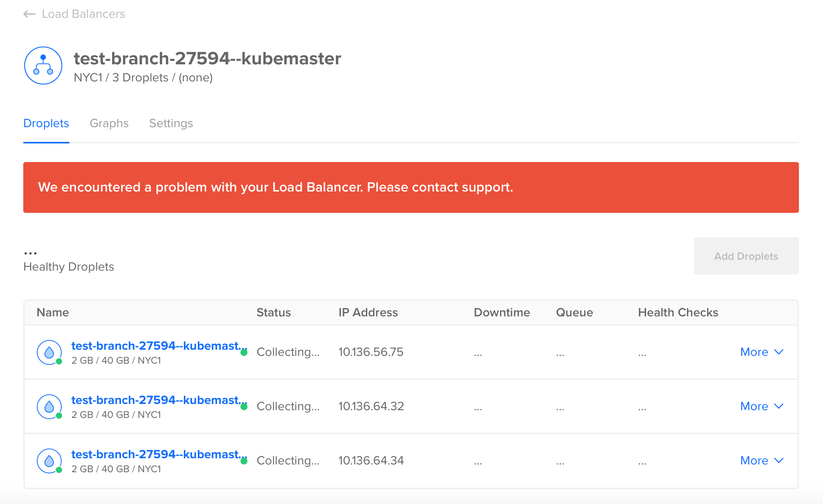Click the NYC1 / 3 Droplets / (none) subtitle

coord(143,78)
